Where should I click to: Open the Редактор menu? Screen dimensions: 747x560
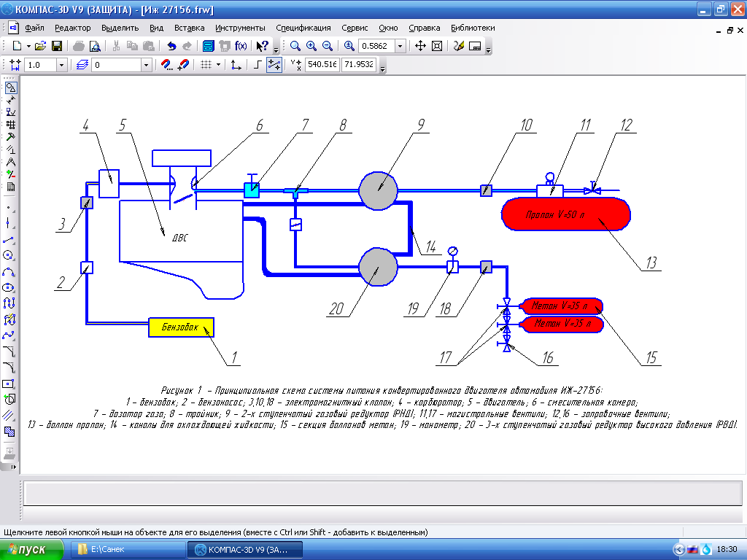click(72, 28)
